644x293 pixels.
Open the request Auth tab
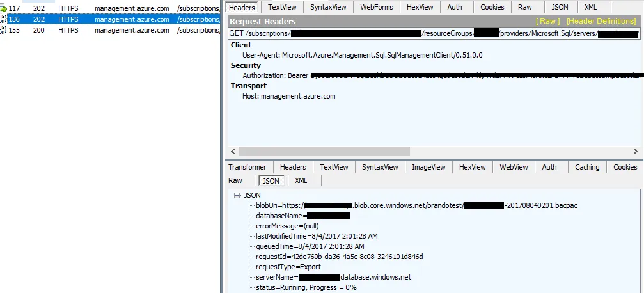(x=454, y=7)
